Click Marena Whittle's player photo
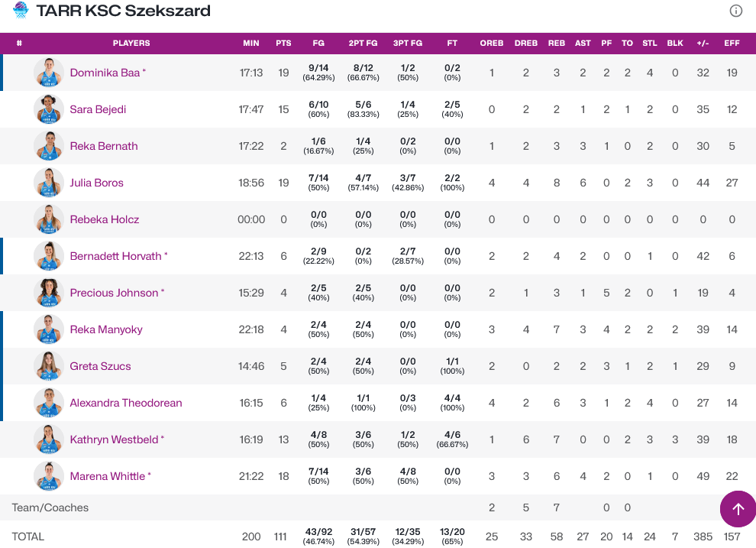Viewport: 756px width, 548px height. tap(49, 476)
